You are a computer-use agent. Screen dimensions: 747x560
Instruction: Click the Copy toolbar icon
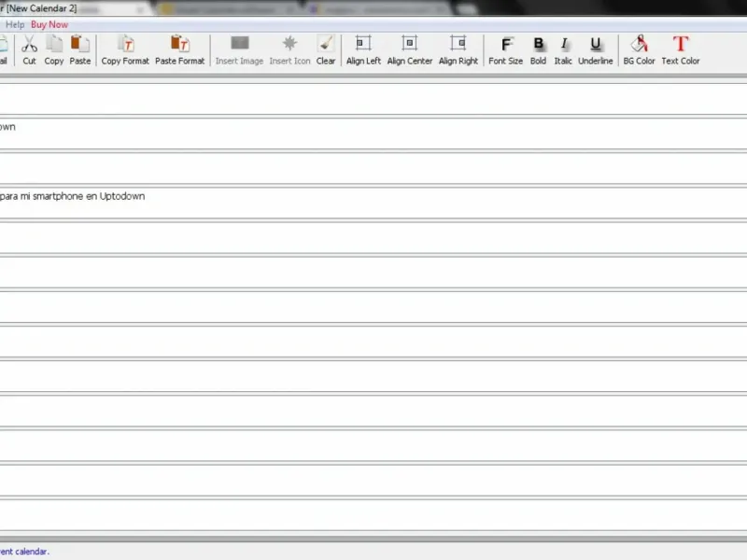pos(54,49)
